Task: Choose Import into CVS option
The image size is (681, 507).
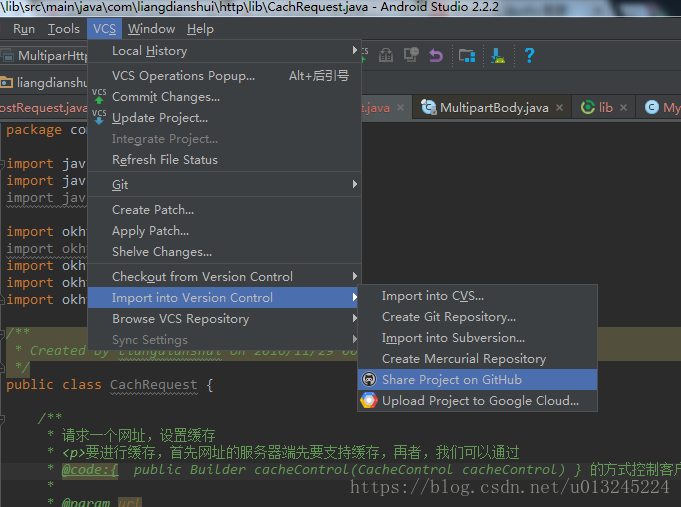Action: 477,296
